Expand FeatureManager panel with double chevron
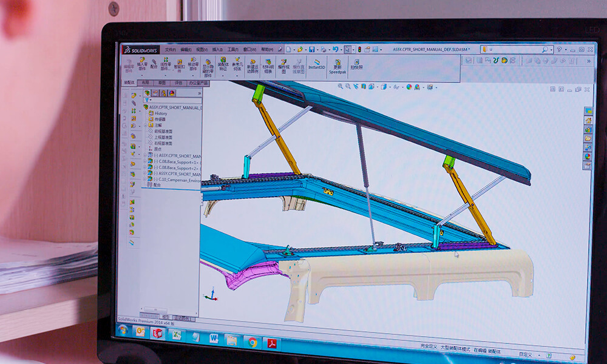 click(x=199, y=93)
